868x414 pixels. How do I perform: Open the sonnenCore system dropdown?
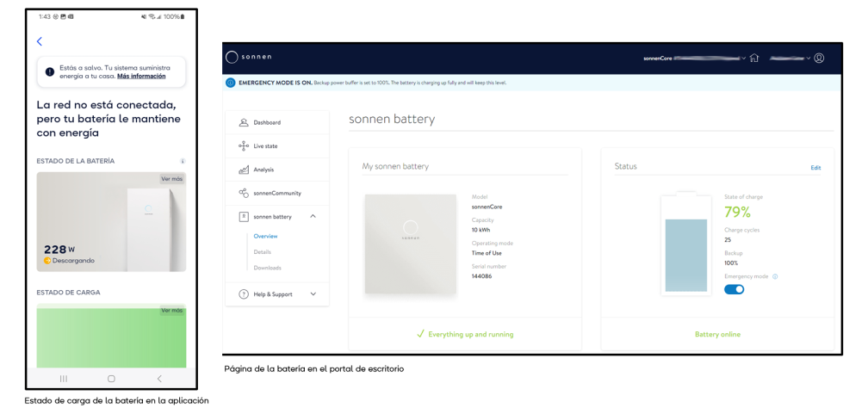(695, 58)
